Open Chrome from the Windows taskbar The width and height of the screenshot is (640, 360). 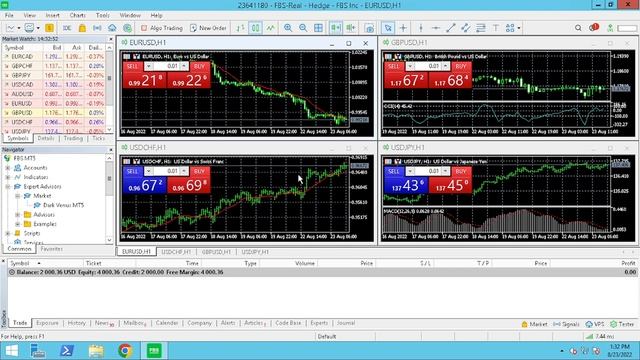pyautogui.click(x=125, y=351)
